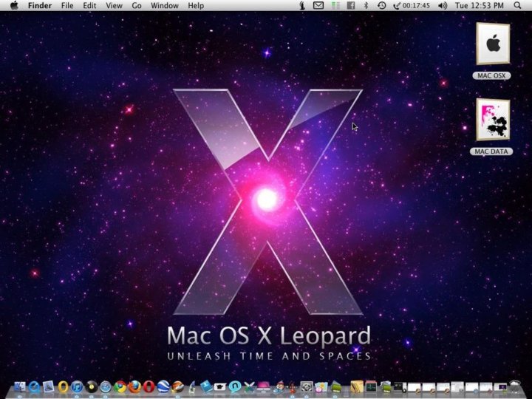Open Preview from the dock
532x399 pixels.
pos(49,386)
